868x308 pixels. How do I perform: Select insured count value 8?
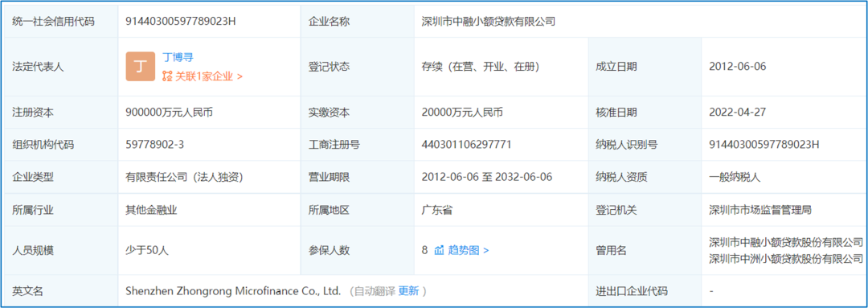[x=424, y=250]
